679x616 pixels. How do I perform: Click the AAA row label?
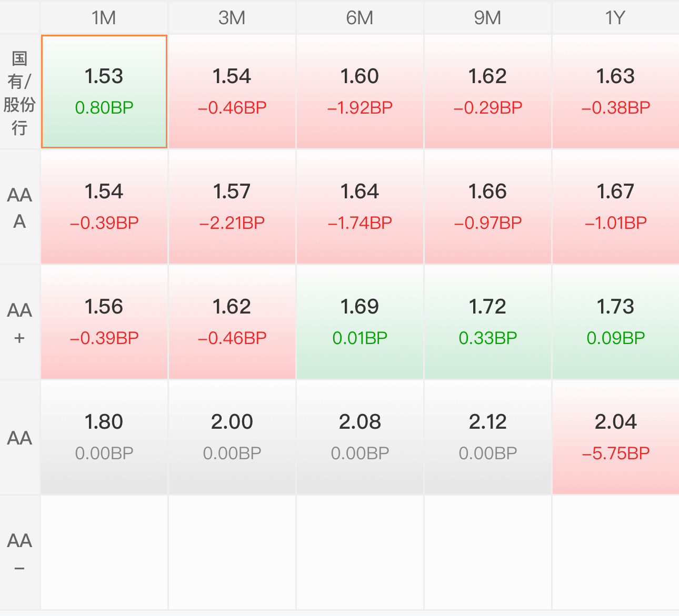click(x=19, y=207)
